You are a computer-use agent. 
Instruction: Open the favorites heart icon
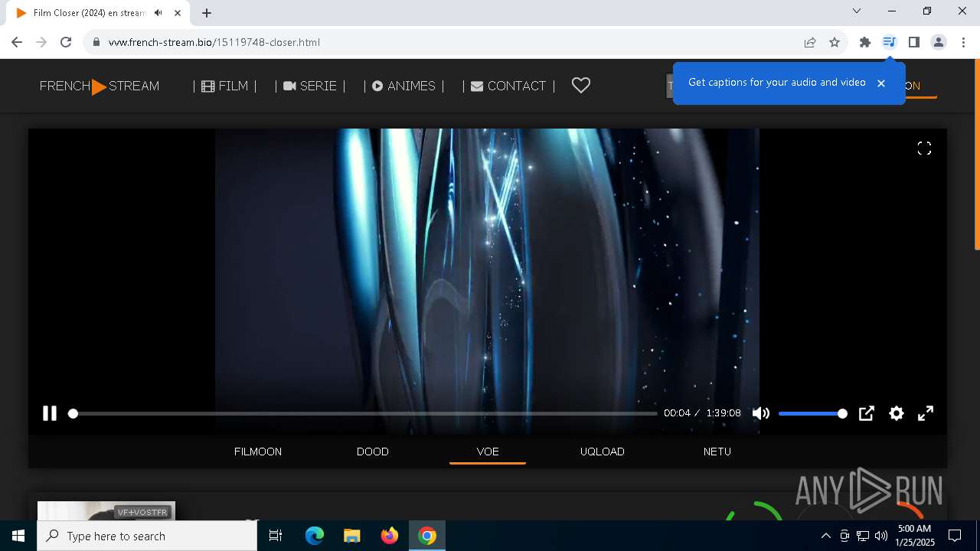coord(581,86)
